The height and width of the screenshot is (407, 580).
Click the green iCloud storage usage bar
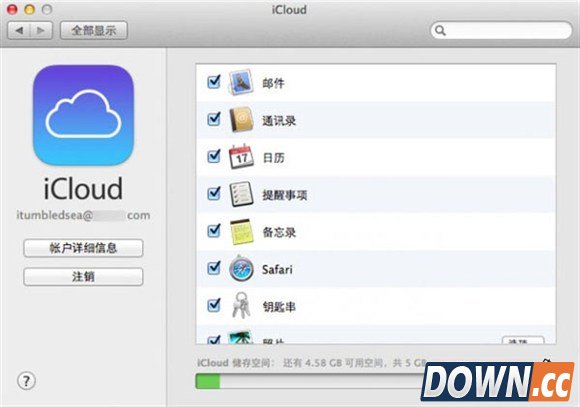point(208,381)
